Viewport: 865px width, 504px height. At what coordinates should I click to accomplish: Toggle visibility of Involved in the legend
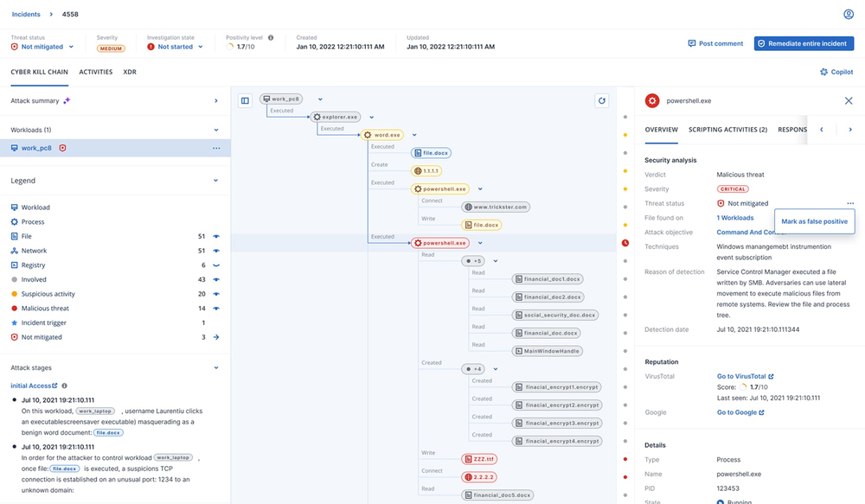point(216,279)
